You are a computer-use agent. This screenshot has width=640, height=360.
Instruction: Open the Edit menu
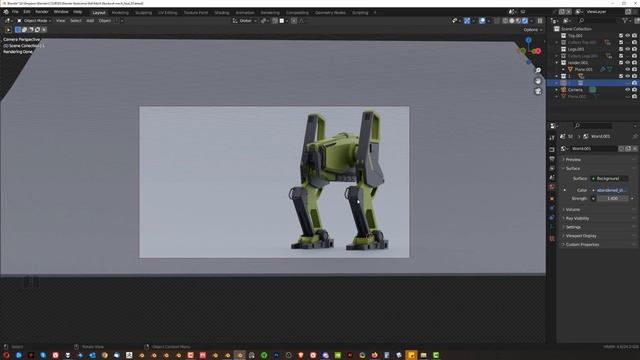(27, 12)
